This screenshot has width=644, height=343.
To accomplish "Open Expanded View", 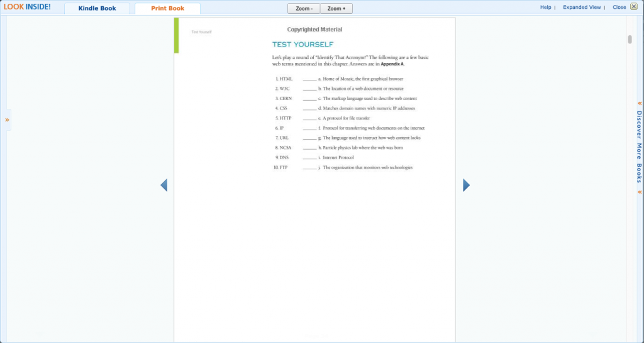I will pyautogui.click(x=582, y=8).
